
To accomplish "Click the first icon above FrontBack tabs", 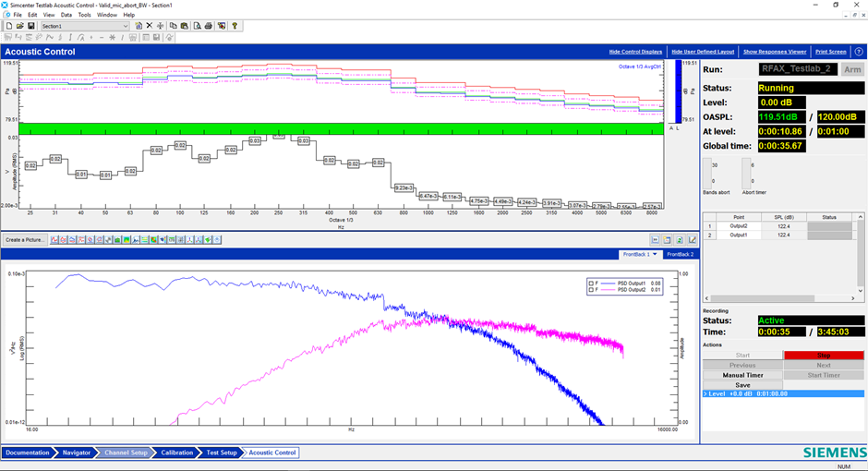I will pos(656,239).
